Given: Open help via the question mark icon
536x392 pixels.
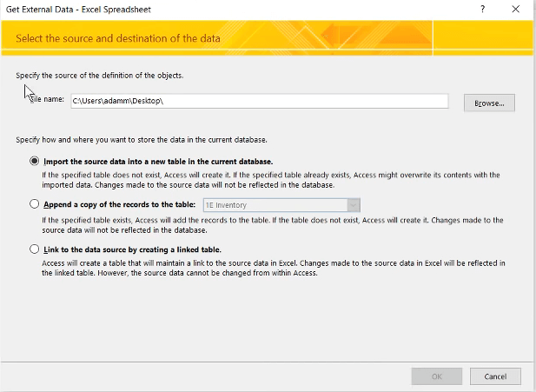Looking at the screenshot, I should (x=482, y=9).
